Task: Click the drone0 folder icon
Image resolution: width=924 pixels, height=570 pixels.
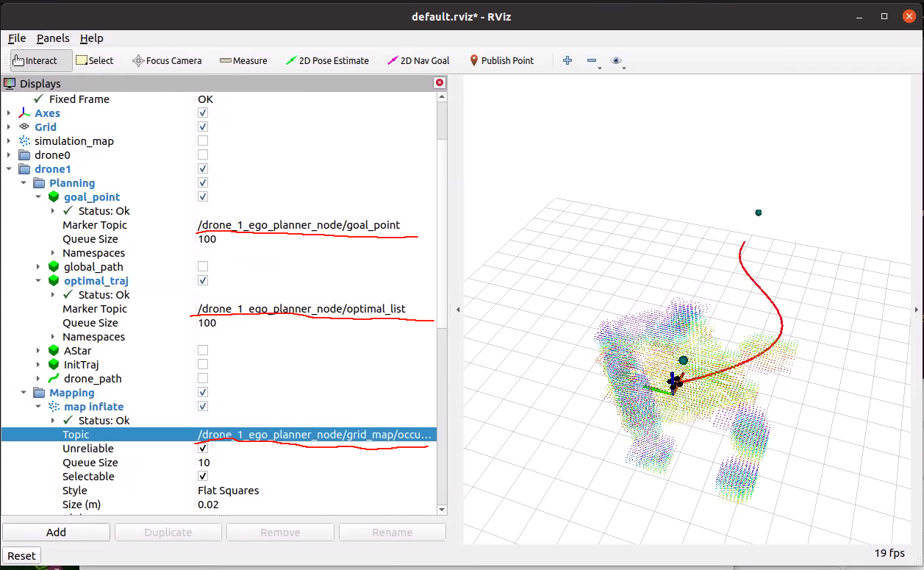Action: (24, 155)
